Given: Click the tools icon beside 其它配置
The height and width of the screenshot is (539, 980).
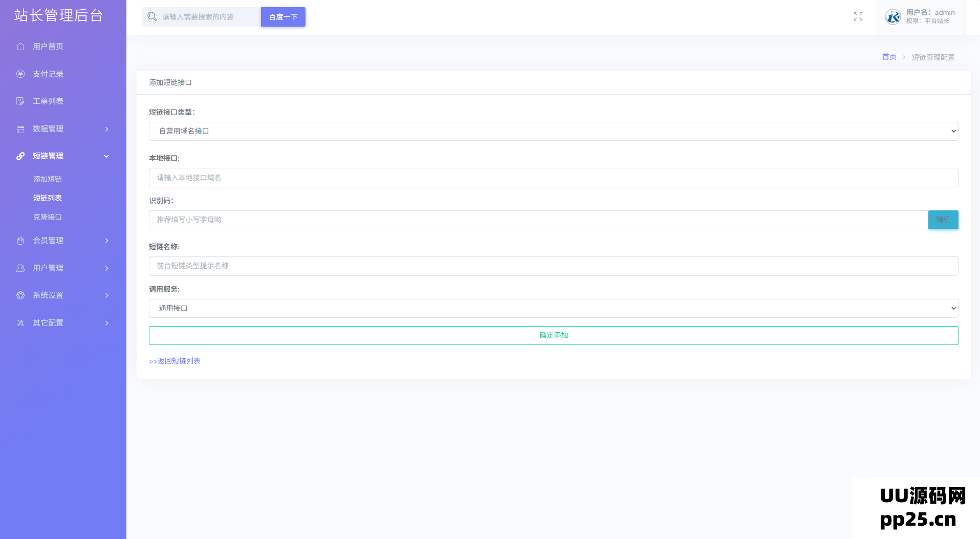Looking at the screenshot, I should click(20, 323).
